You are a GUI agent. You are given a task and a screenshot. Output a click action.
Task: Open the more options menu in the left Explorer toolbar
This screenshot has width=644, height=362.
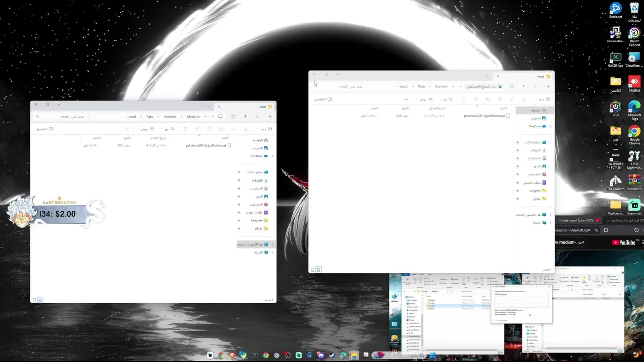click(x=127, y=129)
